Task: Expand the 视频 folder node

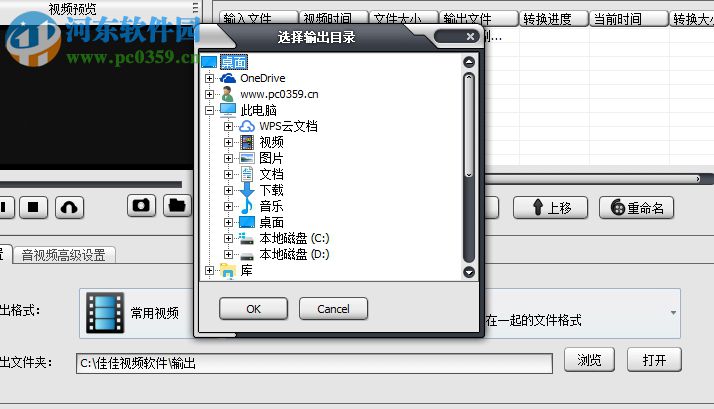Action: coord(229,143)
